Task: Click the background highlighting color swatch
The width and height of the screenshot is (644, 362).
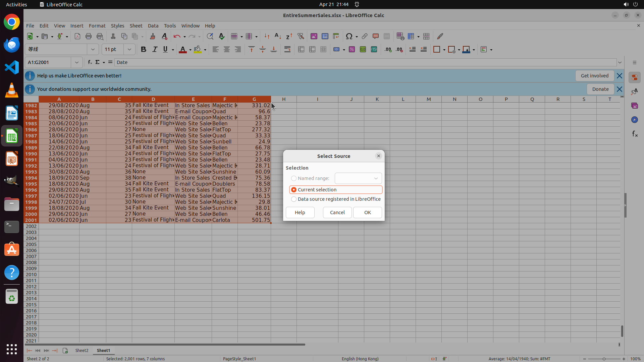Action: click(198, 50)
